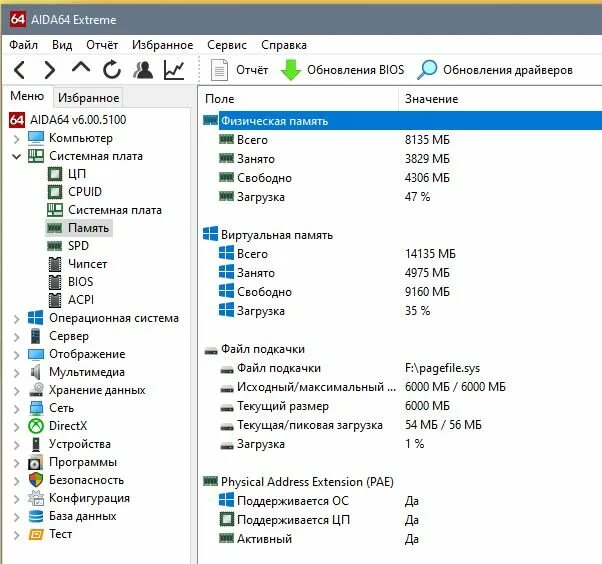
Task: Select the Physical Address Extension (PAE) row
Action: coord(402,482)
